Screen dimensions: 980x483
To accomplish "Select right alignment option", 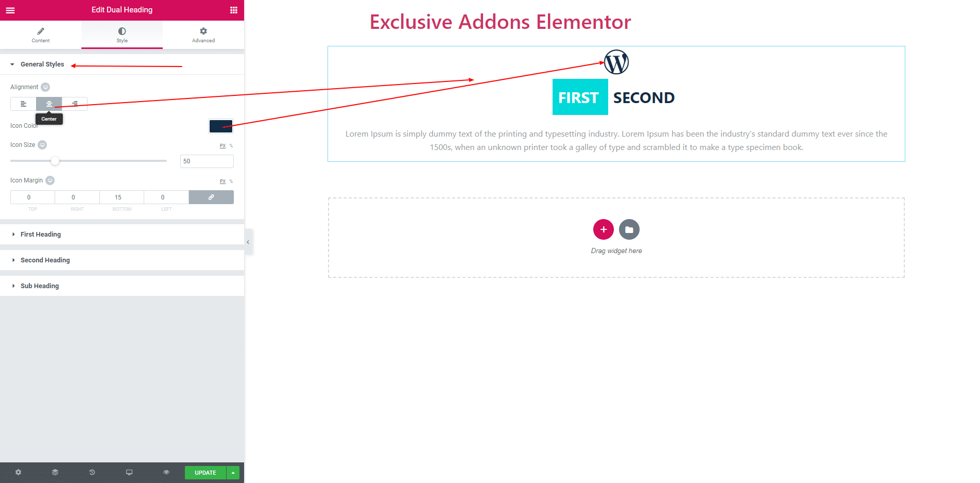I will point(75,104).
